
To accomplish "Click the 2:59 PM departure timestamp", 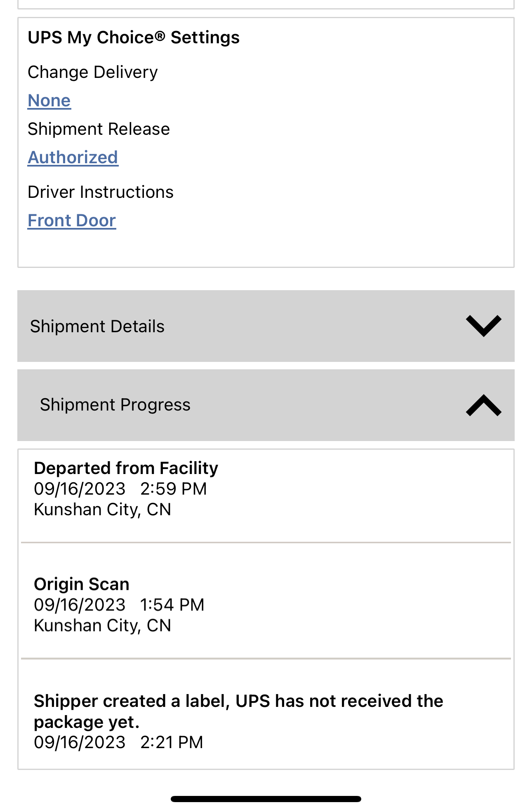I will [x=173, y=489].
